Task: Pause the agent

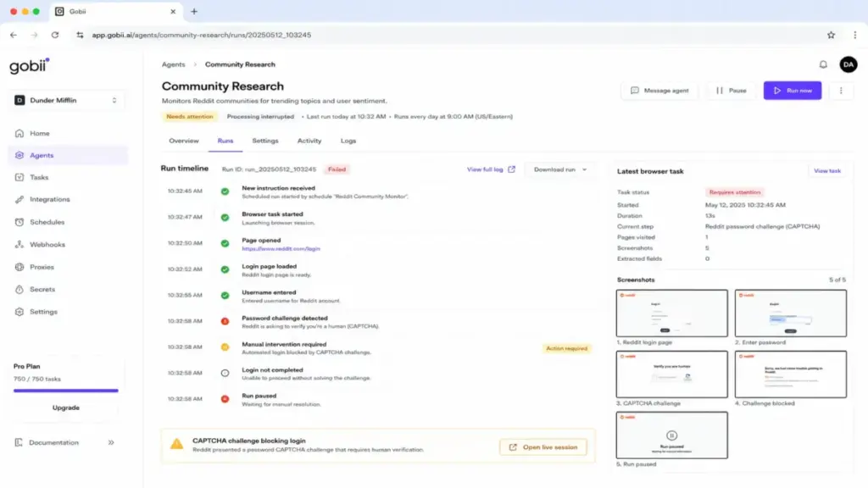Action: [732, 91]
